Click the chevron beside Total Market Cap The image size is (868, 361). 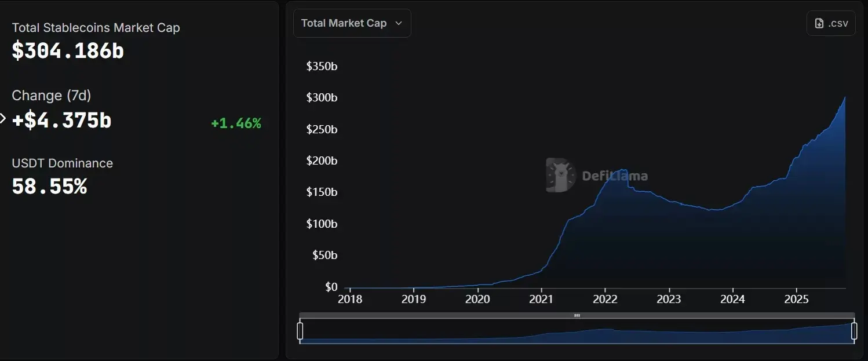(x=398, y=23)
